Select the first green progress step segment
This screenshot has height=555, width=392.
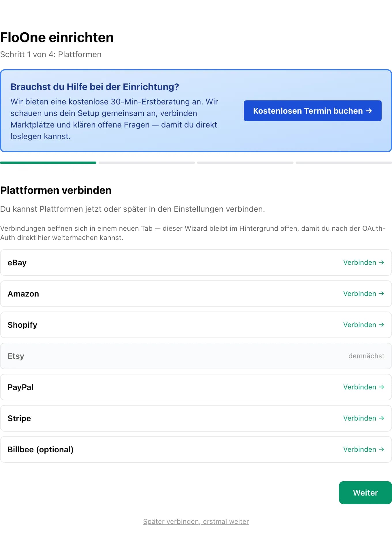48,163
